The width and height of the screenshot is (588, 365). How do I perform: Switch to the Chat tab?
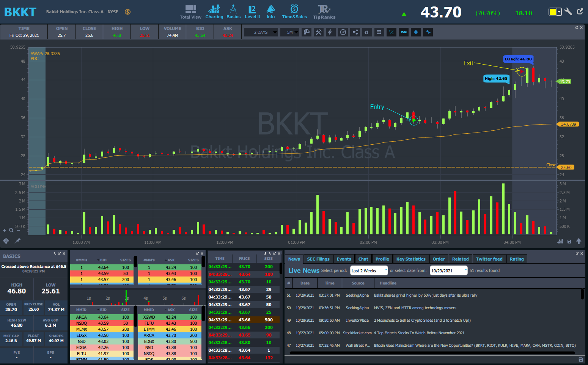pyautogui.click(x=363, y=259)
